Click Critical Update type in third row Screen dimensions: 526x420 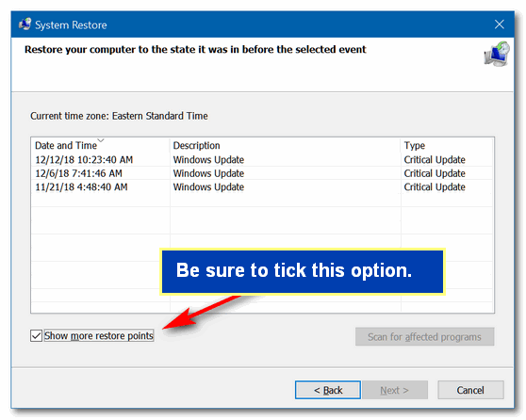click(x=435, y=187)
